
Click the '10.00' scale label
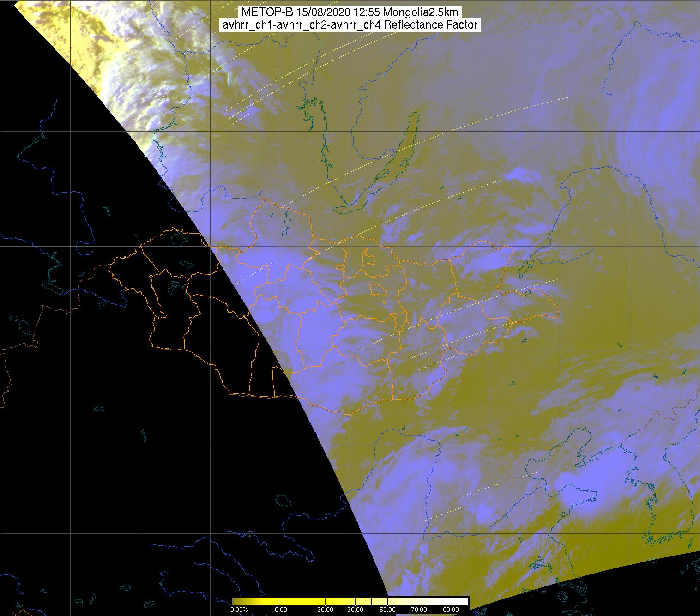coord(279,610)
